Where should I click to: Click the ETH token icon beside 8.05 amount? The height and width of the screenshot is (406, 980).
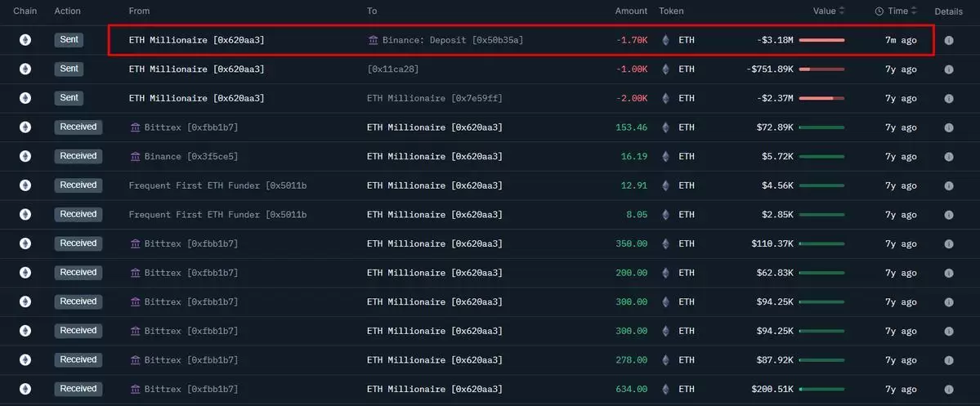click(x=665, y=214)
